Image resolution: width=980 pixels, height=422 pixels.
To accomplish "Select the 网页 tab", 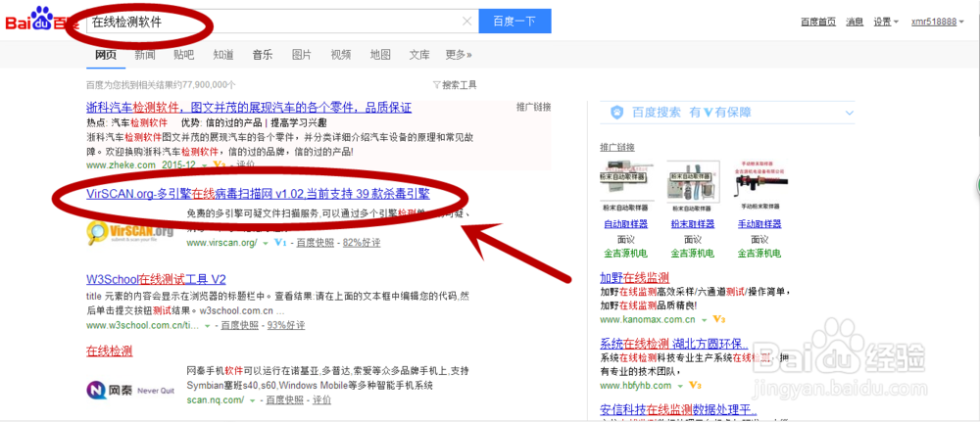I will point(105,54).
